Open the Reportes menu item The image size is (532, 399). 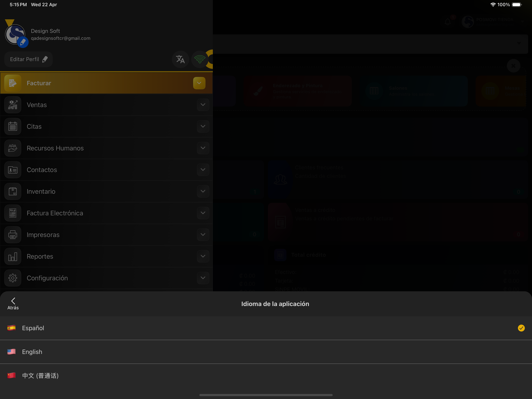[x=106, y=256]
